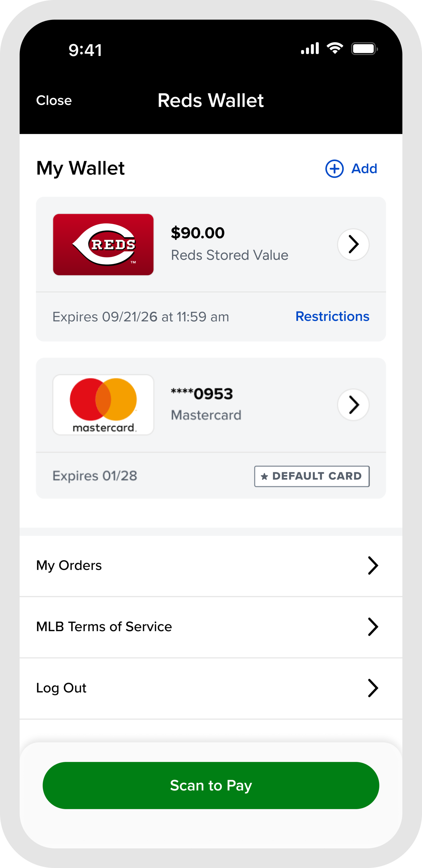
Task: Close the Reds Wallet screen
Action: point(54,100)
